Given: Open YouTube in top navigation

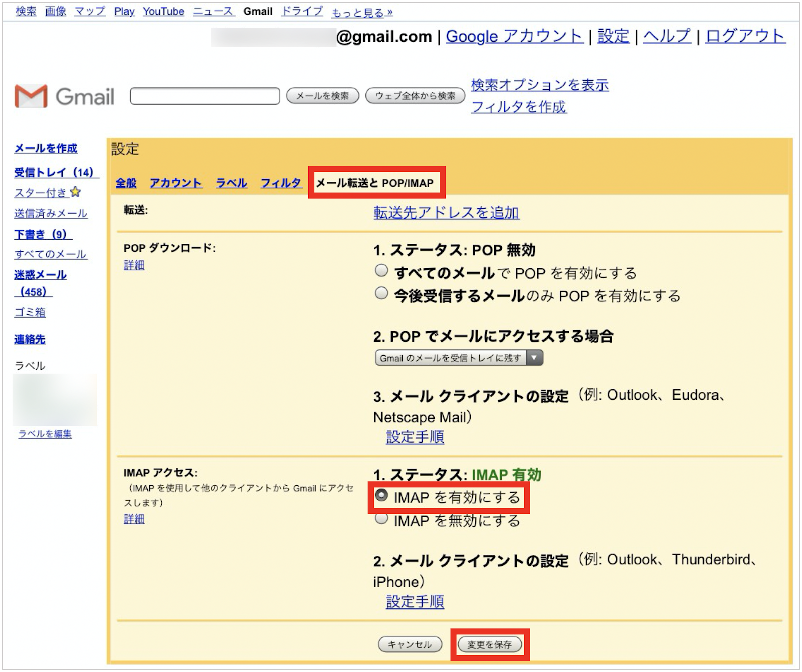Looking at the screenshot, I should [164, 11].
